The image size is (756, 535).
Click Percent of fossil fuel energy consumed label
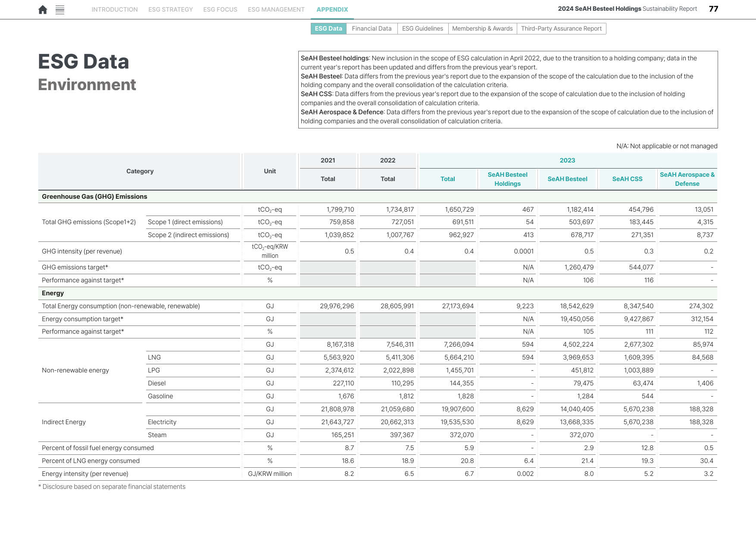pyautogui.click(x=98, y=448)
